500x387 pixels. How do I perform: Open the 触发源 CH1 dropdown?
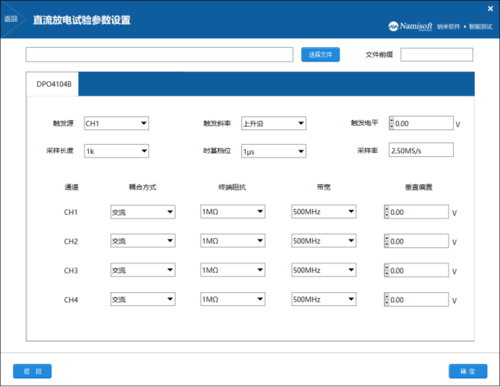pos(116,123)
